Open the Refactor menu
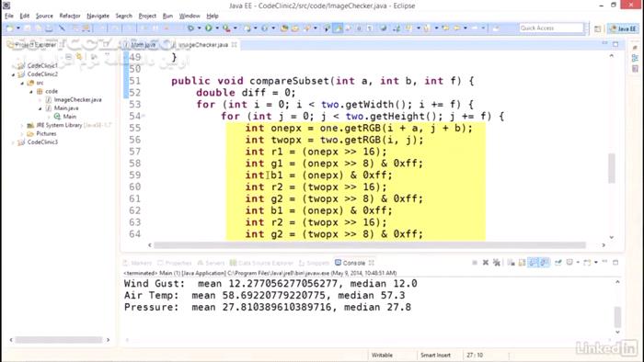 [x=70, y=16]
